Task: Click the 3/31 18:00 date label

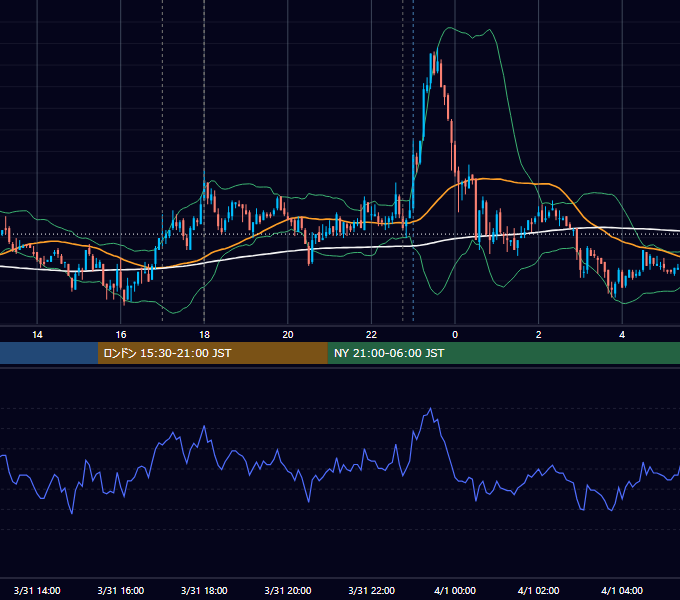Action: tap(204, 590)
